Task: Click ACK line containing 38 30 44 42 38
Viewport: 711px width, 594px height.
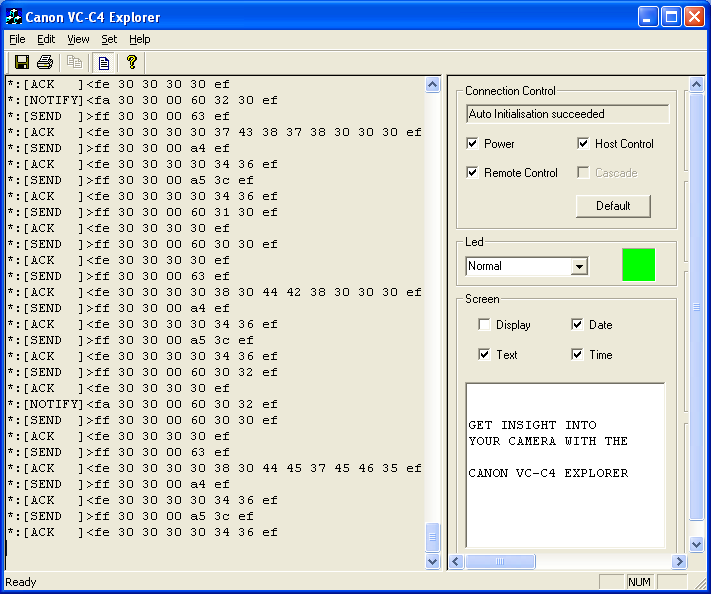Action: (214, 292)
